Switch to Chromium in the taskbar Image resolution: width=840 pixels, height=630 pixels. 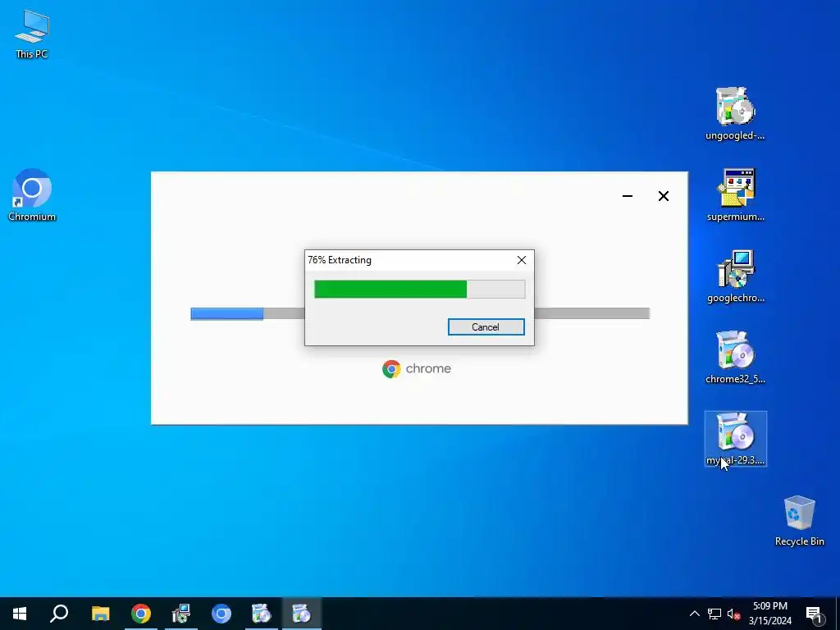pos(221,614)
